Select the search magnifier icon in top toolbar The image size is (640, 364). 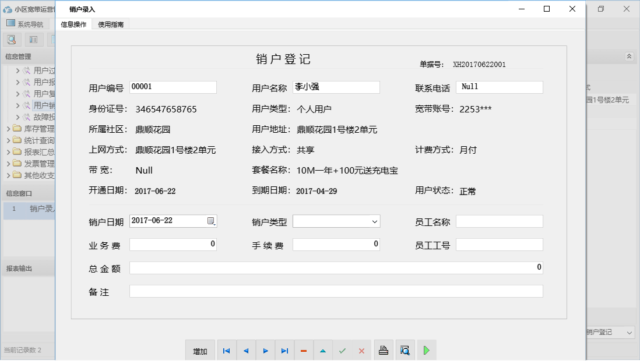tap(12, 39)
